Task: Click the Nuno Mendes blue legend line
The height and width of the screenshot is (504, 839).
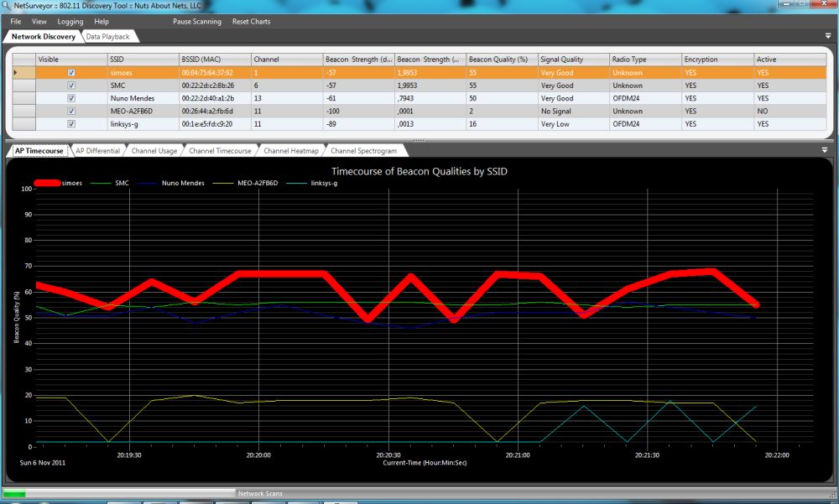Action: [148, 183]
